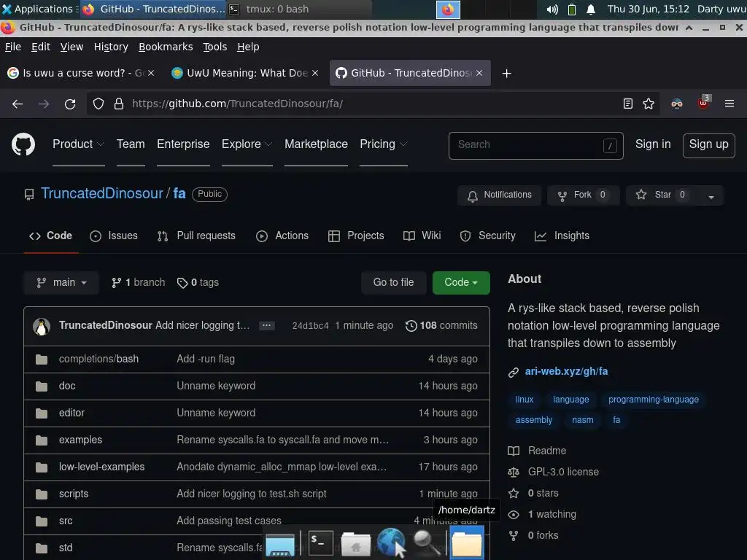747x560 pixels.
Task: Open the low-level-examples folder
Action: click(101, 467)
